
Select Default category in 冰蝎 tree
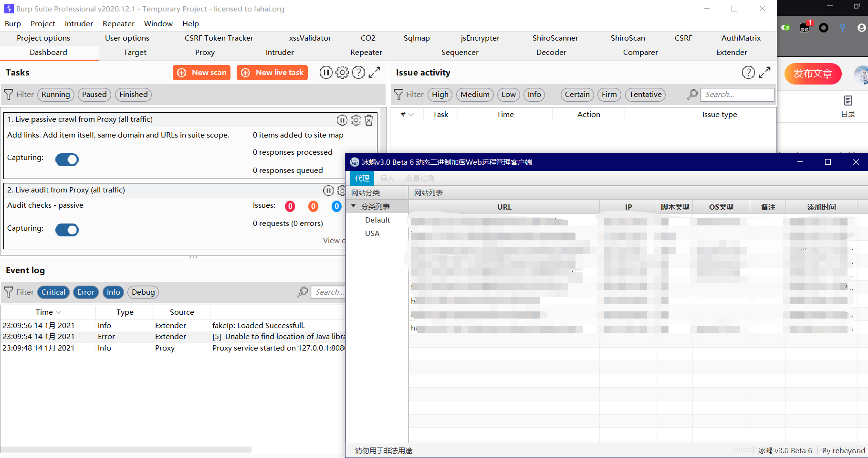point(377,220)
